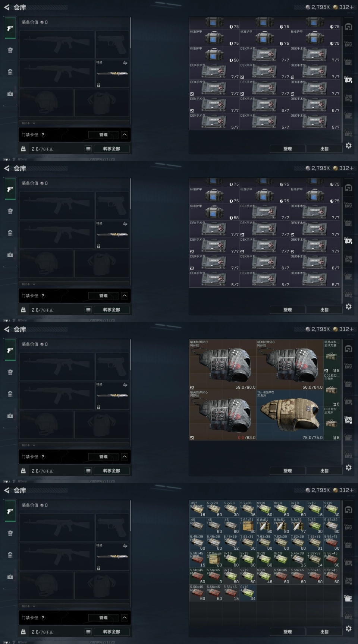Select the 12 Gauge ammo box
The image size is (358, 644).
(214, 559)
